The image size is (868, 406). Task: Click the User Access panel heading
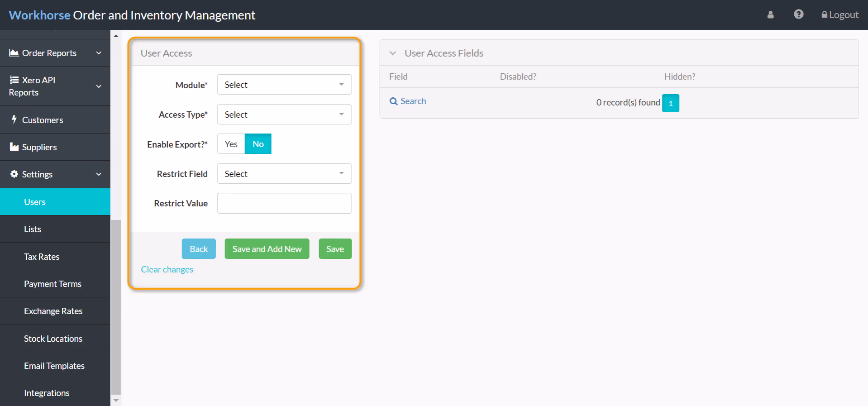tap(166, 53)
